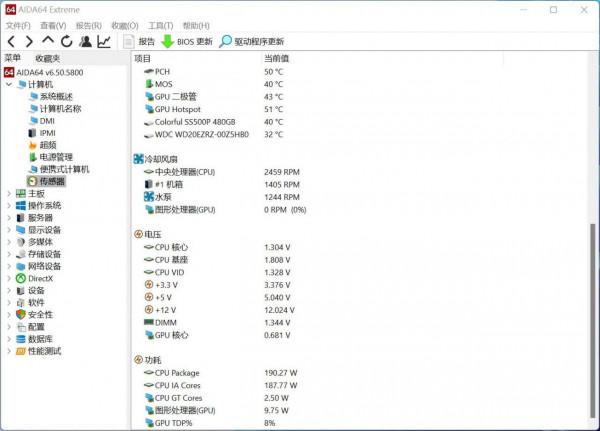Click the 操作系统 Windows logo icon

click(21, 206)
